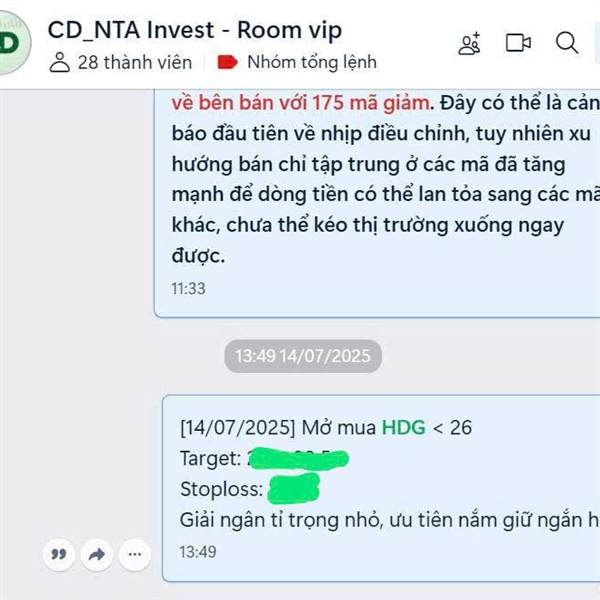
Task: Click the CD_NTA Invest group title
Action: (195, 30)
